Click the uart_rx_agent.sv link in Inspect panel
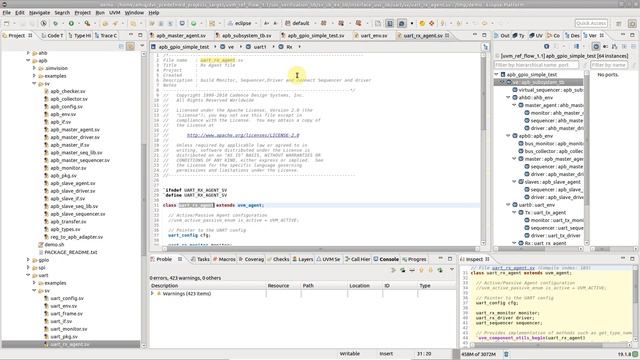 point(513,268)
